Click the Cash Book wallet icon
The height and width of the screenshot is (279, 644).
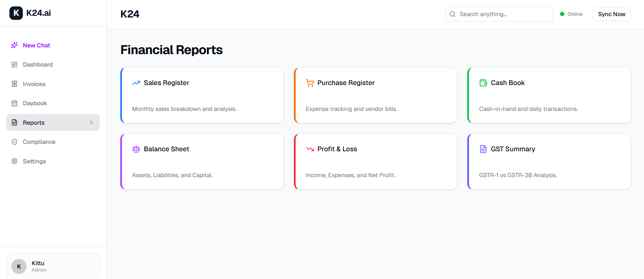click(x=483, y=83)
